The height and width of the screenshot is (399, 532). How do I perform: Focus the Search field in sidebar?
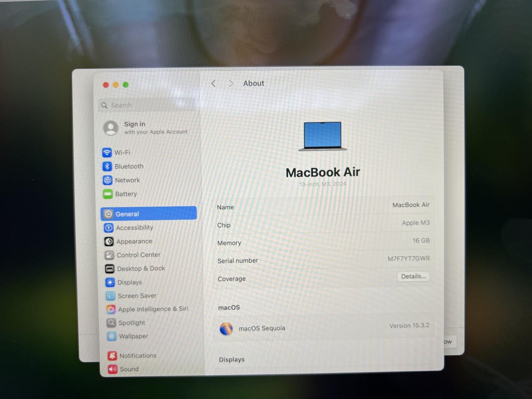[147, 105]
